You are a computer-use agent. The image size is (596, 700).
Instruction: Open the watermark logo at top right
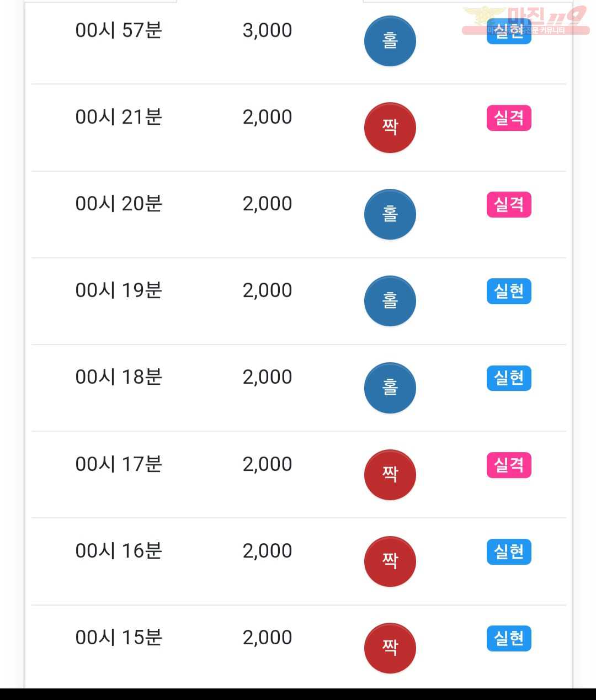tap(525, 20)
